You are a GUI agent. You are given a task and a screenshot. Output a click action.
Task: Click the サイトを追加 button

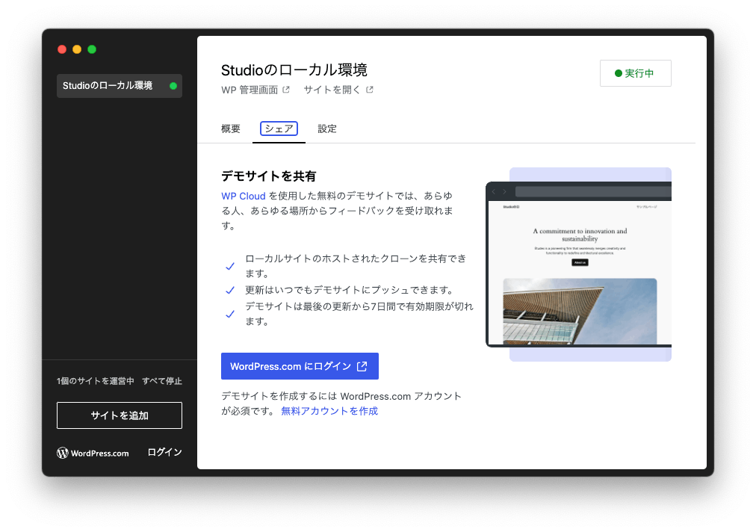click(119, 415)
